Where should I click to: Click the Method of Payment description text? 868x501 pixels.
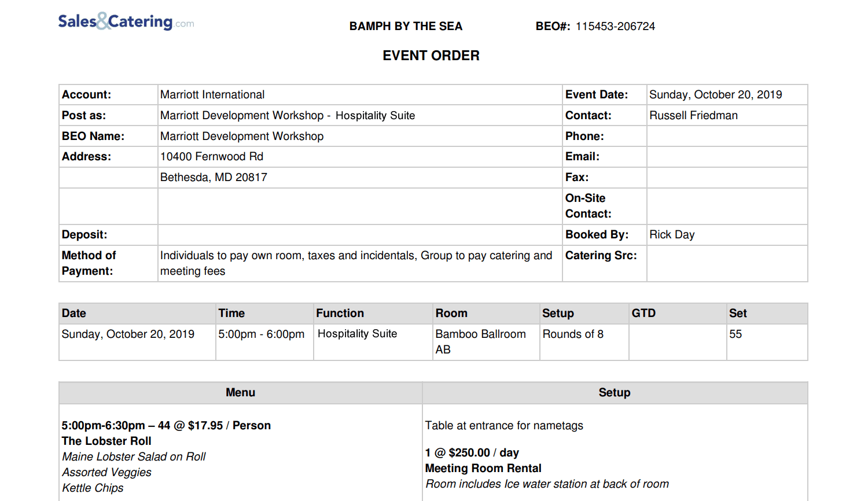coord(356,263)
